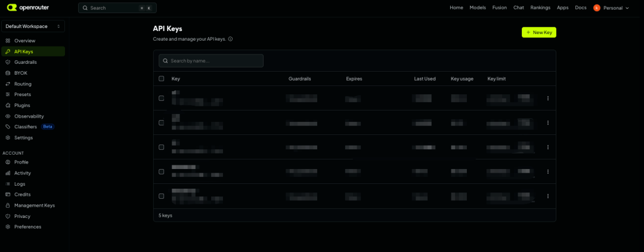Click the magnifier icon in Search by name
644x252 pixels.
166,61
